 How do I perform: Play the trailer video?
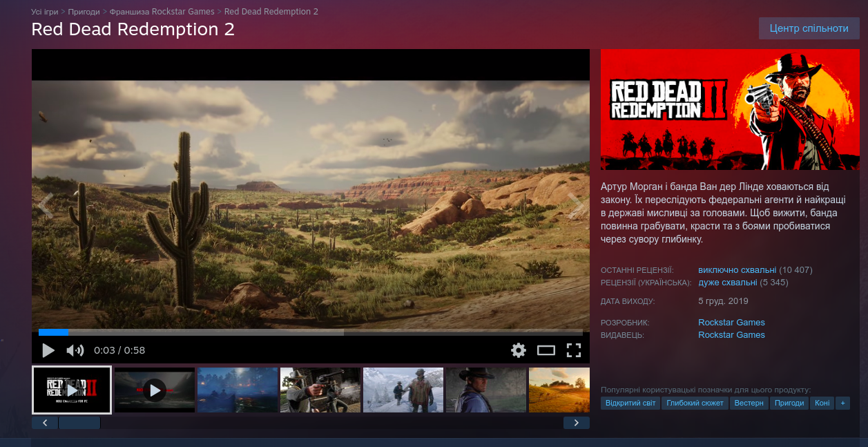pos(48,350)
